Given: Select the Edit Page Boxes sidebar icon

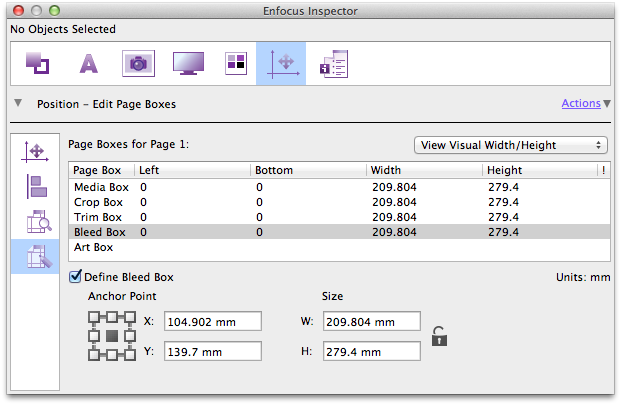Looking at the screenshot, I should (x=35, y=257).
